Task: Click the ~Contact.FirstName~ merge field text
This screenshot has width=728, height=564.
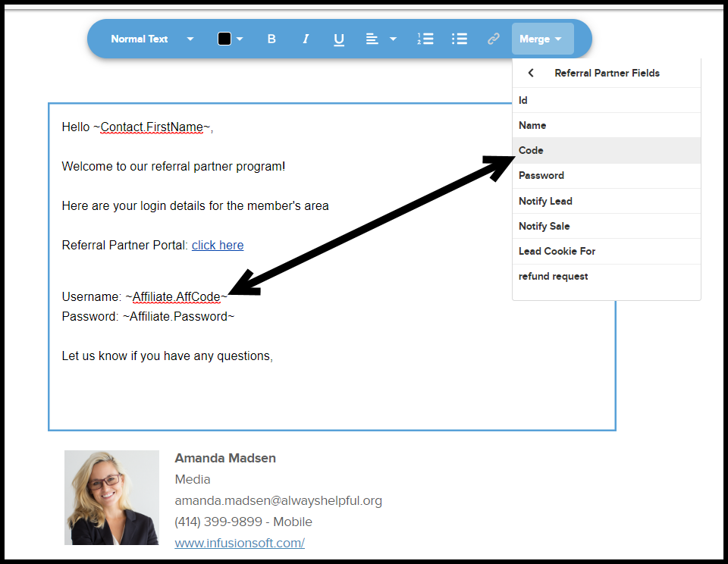Action: (x=152, y=127)
